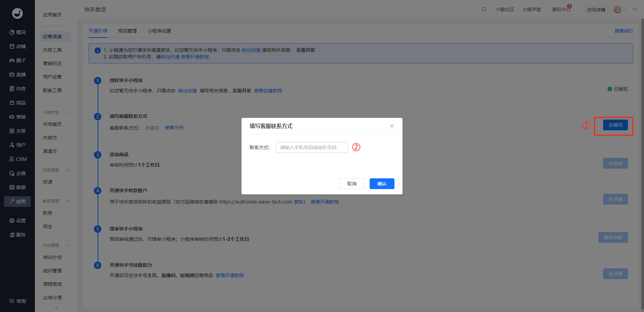The image size is (644, 312).
Task: Open 配套工具 in the secondary menu
Action: tap(52, 90)
